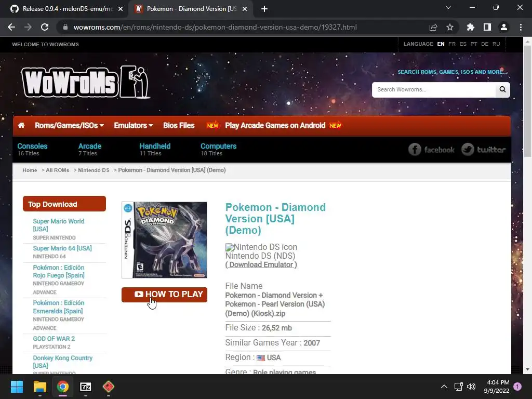Viewport: 532px width, 399px height.
Task: Open the notification badge in the tray
Action: (517, 387)
